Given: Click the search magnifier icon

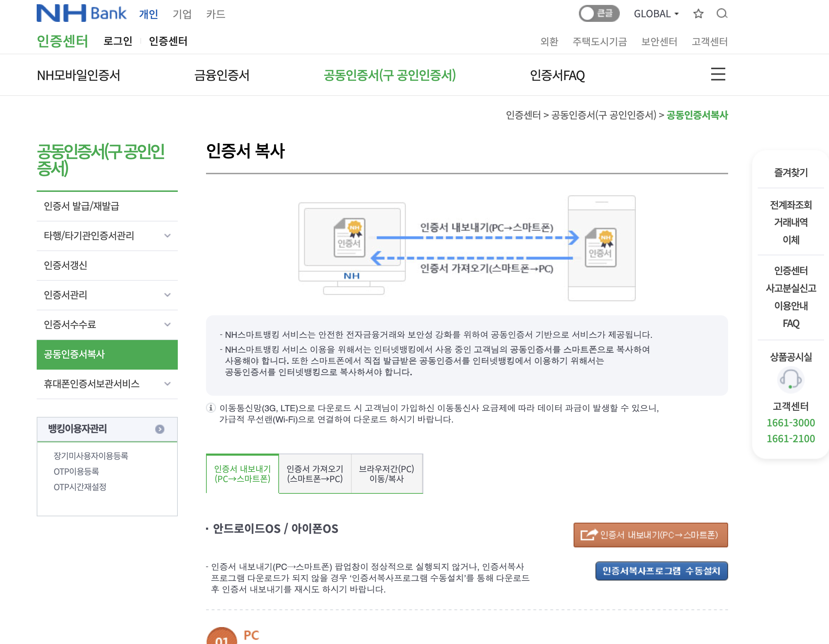Looking at the screenshot, I should [722, 14].
